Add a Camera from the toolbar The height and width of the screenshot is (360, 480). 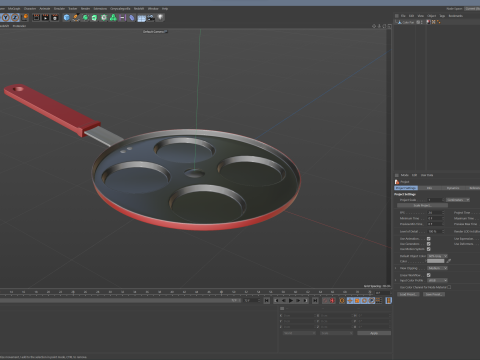point(151,18)
